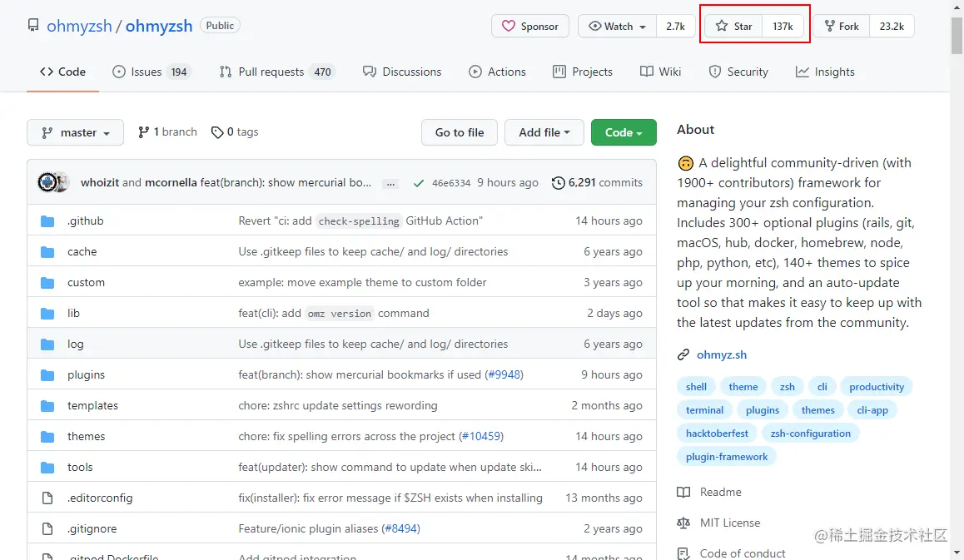Open pull request #8494 link

pos(401,528)
